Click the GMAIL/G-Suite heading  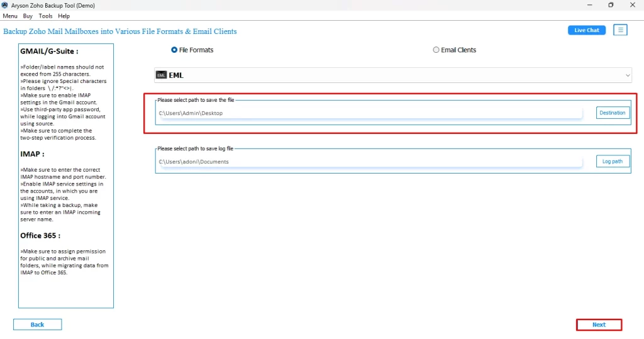tap(49, 52)
